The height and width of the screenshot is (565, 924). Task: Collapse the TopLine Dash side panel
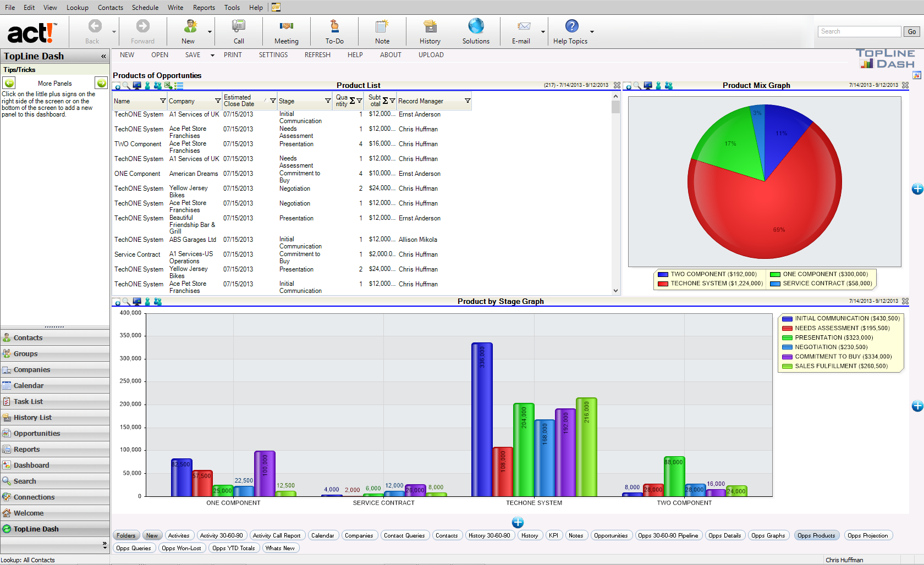click(x=103, y=57)
